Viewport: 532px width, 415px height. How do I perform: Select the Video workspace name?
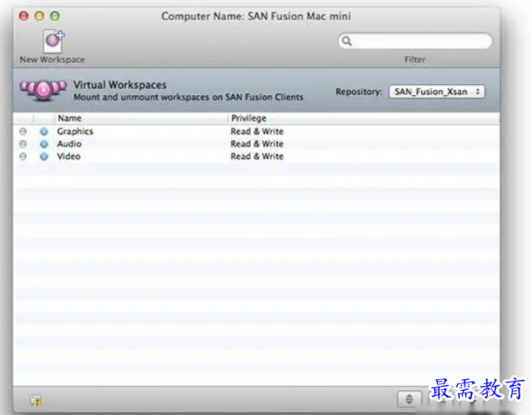point(68,157)
